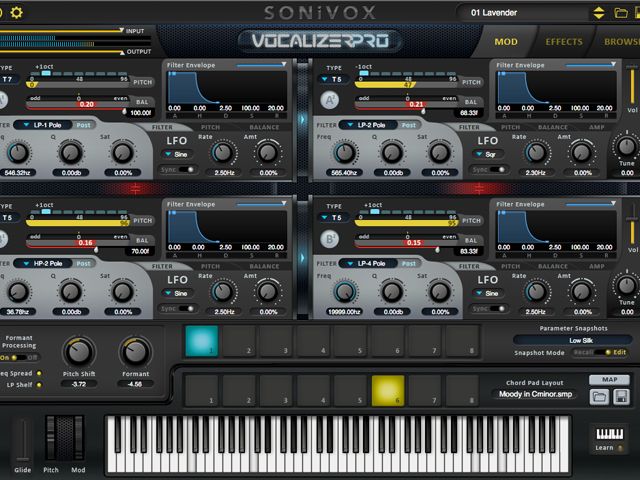
Task: Click the MAP button
Action: tap(609, 380)
